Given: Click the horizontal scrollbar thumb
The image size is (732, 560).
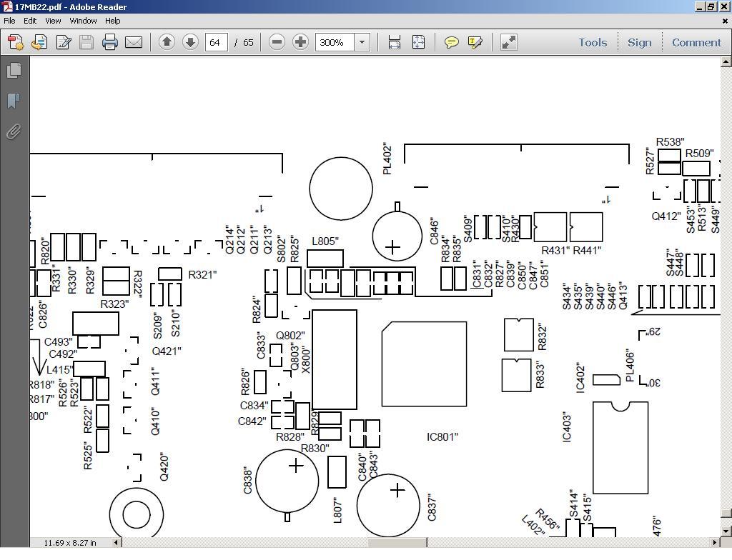Looking at the screenshot, I should 397,542.
